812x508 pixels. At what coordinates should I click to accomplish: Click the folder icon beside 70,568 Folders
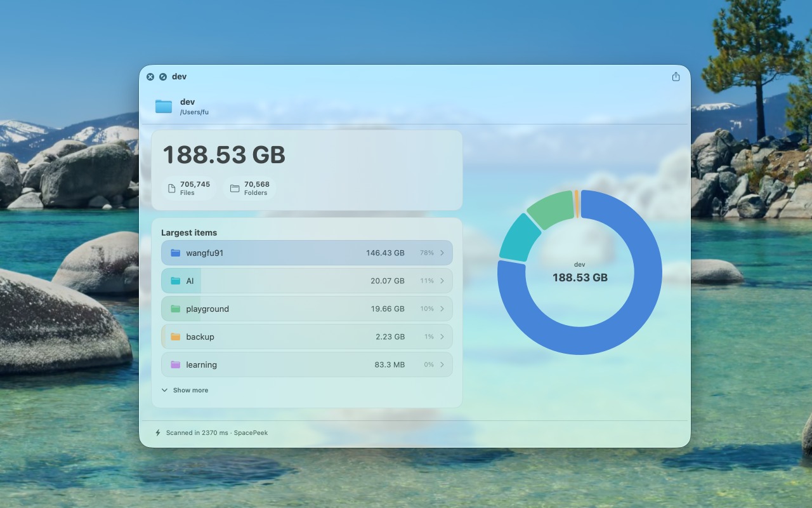pyautogui.click(x=235, y=189)
